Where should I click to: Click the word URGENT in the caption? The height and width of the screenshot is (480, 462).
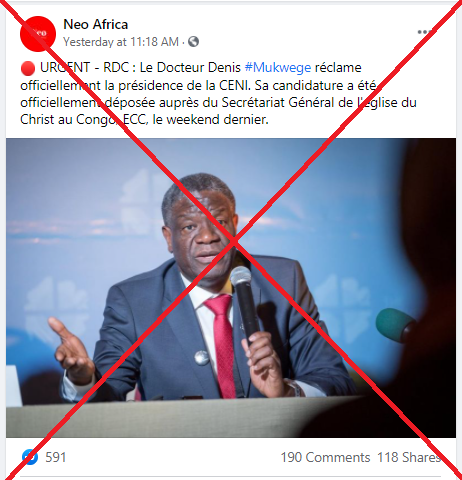pyautogui.click(x=65, y=68)
